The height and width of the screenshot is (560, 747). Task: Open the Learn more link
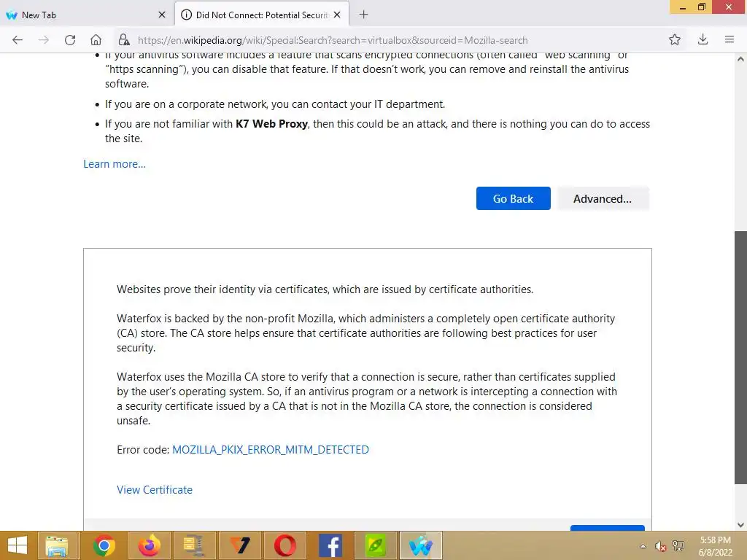pos(115,164)
